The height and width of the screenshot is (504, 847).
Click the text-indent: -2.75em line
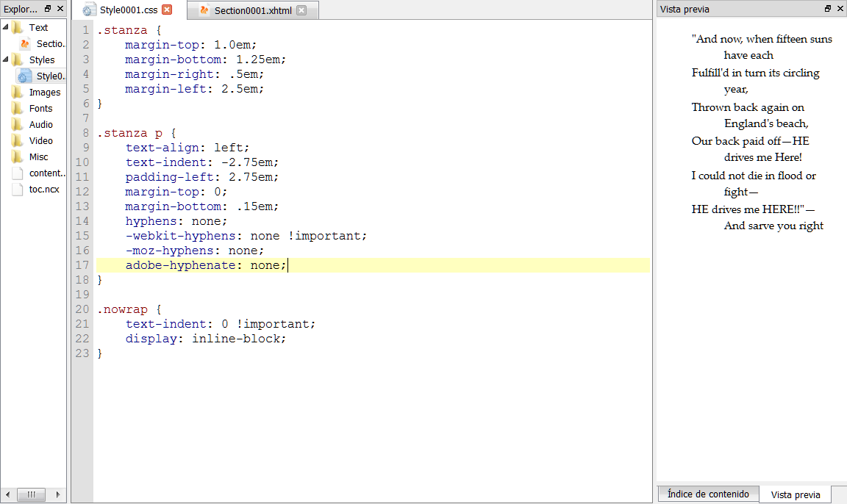click(x=202, y=162)
